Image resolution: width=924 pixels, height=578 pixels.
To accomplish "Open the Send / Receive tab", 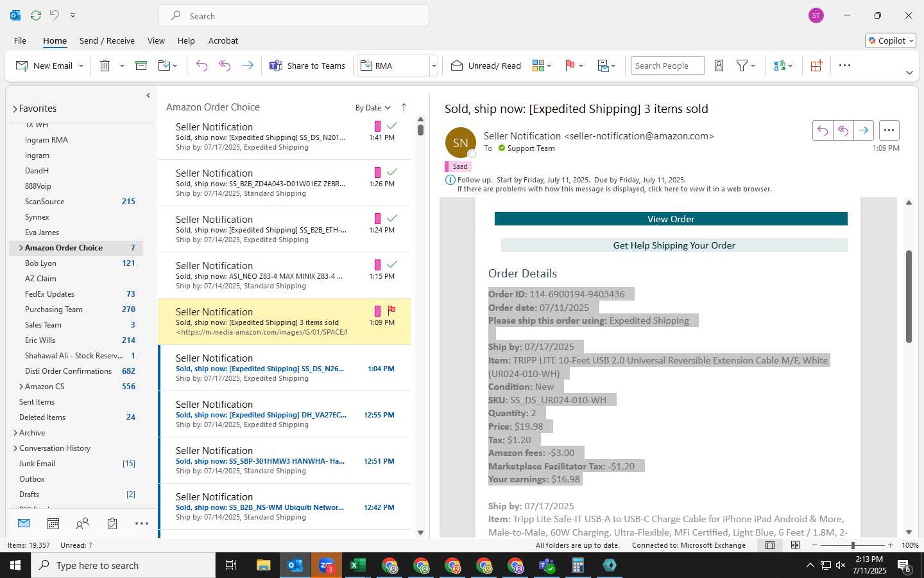I will 107,40.
